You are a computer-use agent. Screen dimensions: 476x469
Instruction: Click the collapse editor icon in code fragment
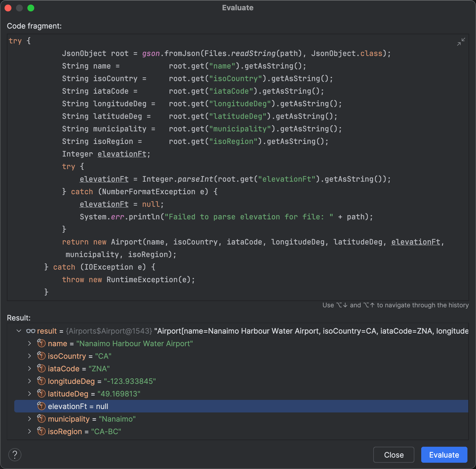[x=461, y=42]
